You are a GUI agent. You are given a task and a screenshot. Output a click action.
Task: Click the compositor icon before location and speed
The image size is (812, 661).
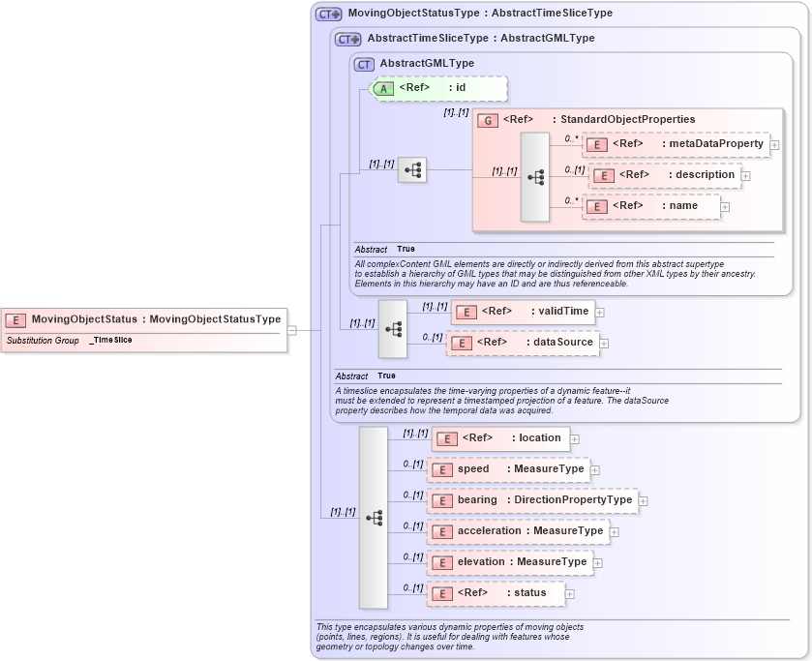[376, 518]
